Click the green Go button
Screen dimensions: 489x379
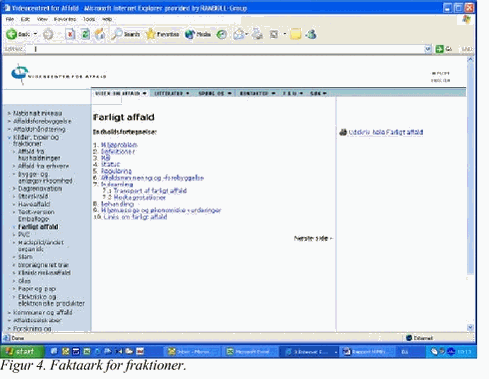[444, 49]
